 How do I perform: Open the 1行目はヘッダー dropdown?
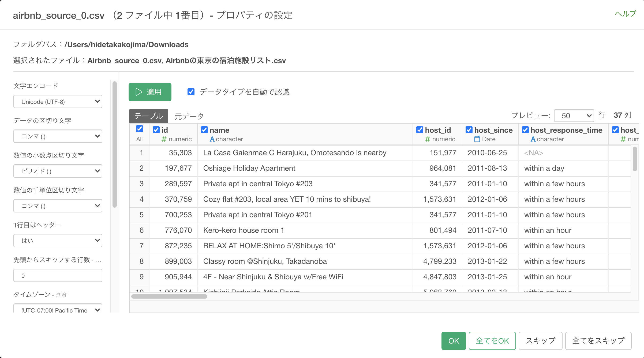click(x=58, y=241)
